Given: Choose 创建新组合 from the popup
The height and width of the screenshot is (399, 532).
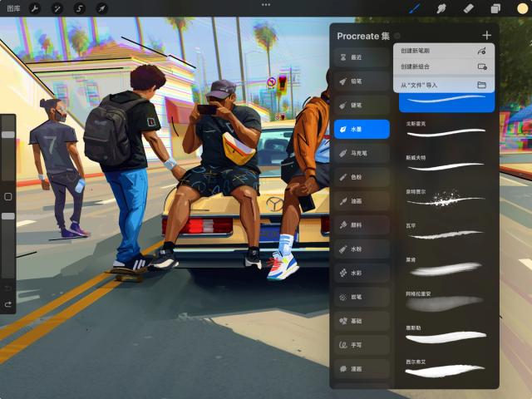Looking at the screenshot, I should coord(444,66).
